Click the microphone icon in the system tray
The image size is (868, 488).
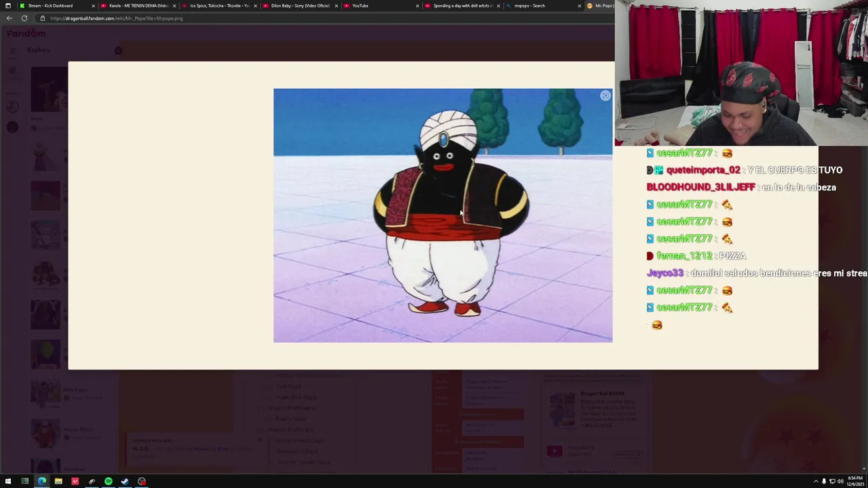[x=824, y=481]
